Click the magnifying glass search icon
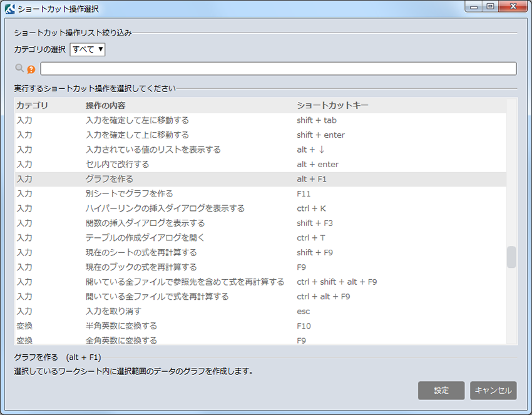Image resolution: width=532 pixels, height=415 pixels. point(19,68)
